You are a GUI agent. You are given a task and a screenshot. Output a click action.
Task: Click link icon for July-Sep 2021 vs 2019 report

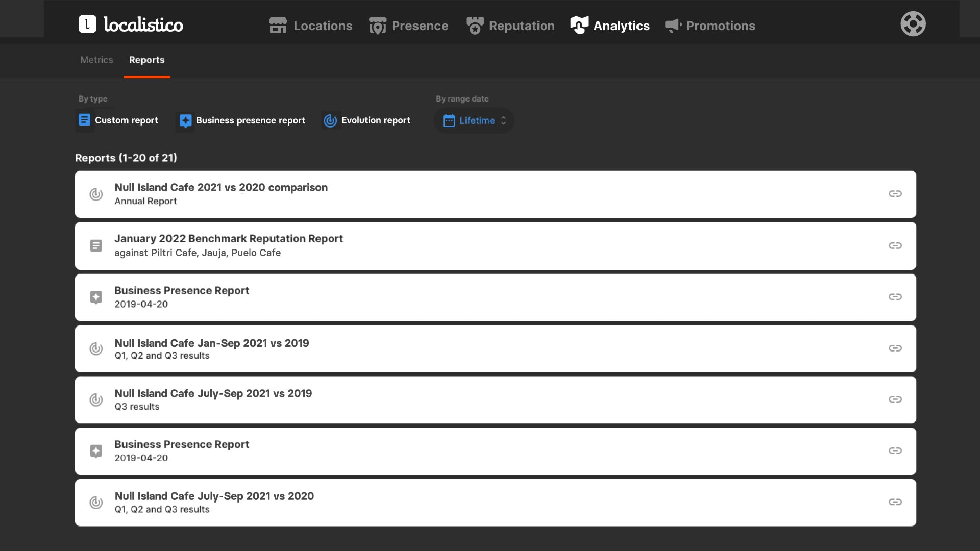(x=895, y=399)
